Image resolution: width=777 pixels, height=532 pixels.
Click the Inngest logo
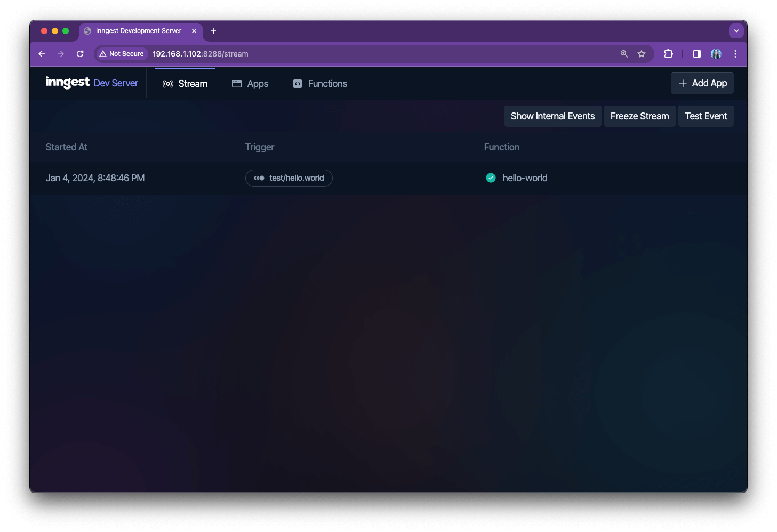[x=68, y=83]
